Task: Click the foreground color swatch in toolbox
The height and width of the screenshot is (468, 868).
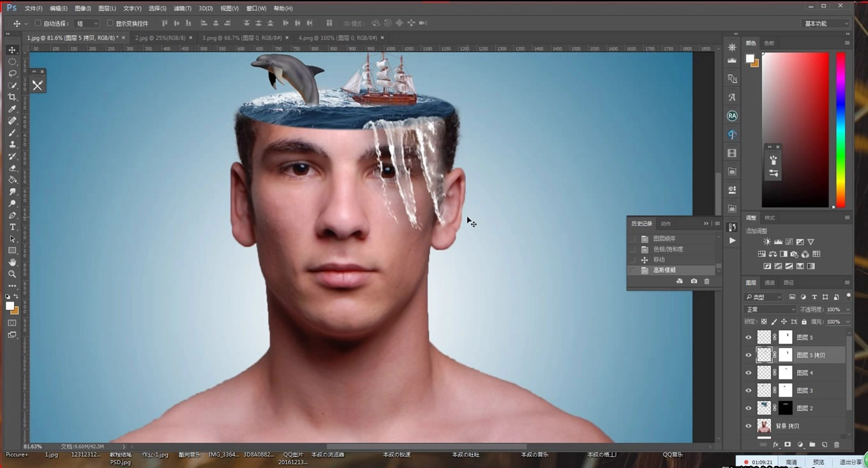Action: coord(10,306)
